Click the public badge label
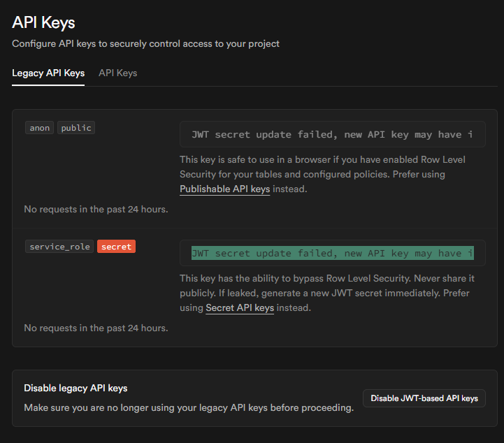This screenshot has width=504, height=443. coord(75,128)
